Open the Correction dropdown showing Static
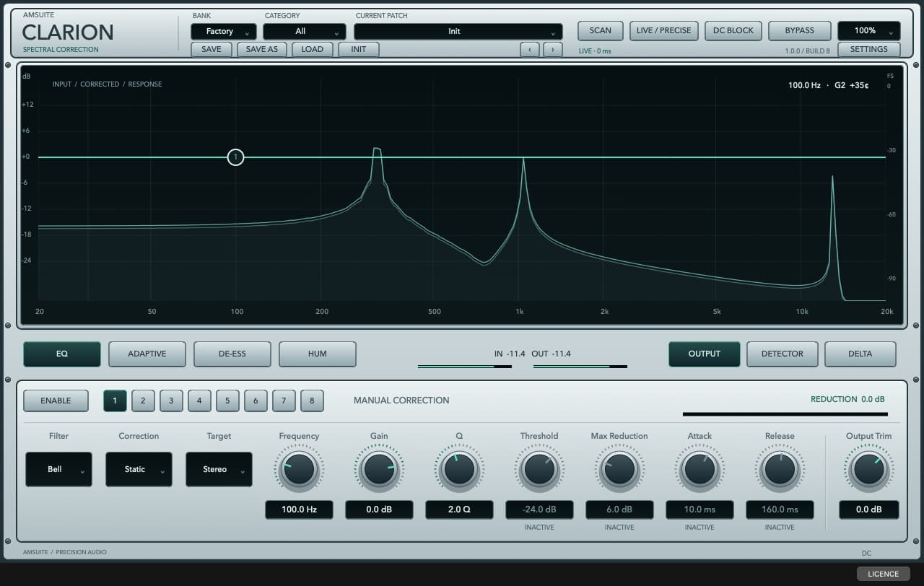This screenshot has height=586, width=924. pos(139,469)
